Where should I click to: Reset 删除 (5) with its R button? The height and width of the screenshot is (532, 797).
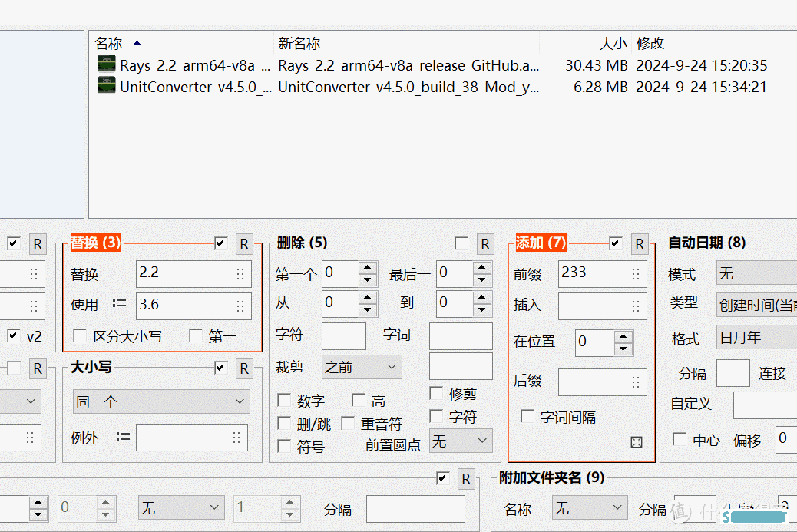(x=485, y=244)
